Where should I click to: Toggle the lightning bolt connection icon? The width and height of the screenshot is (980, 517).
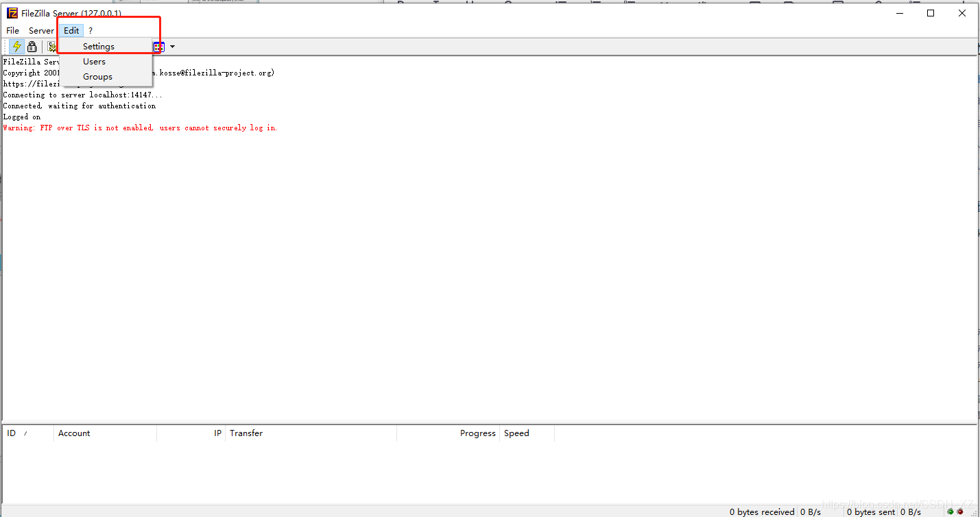point(16,47)
